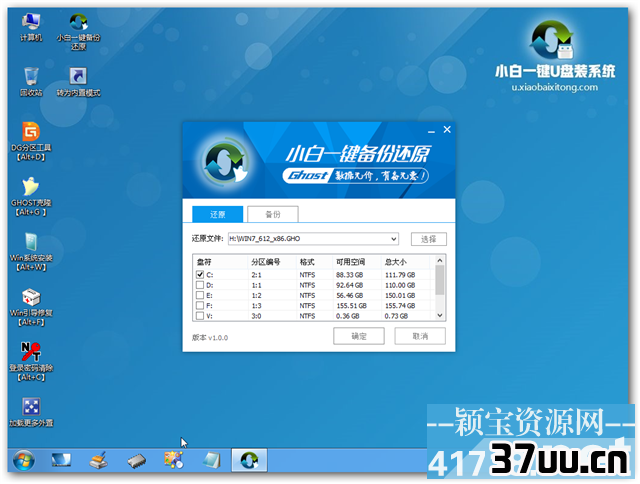Click the 小白 backup taskbar button
This screenshot has width=640, height=484.
point(249,460)
